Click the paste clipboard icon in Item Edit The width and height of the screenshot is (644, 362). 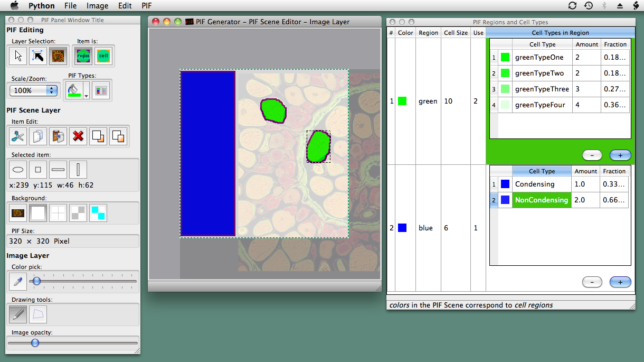(58, 136)
